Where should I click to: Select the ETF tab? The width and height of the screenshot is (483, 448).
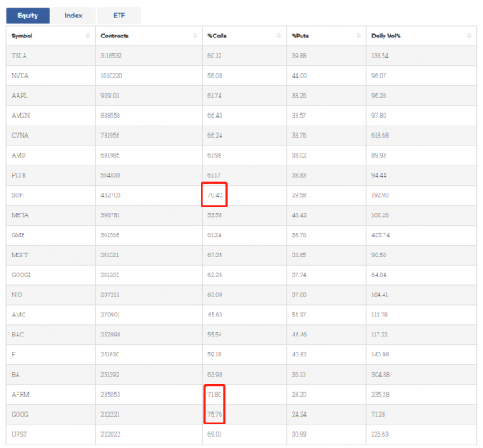[119, 16]
